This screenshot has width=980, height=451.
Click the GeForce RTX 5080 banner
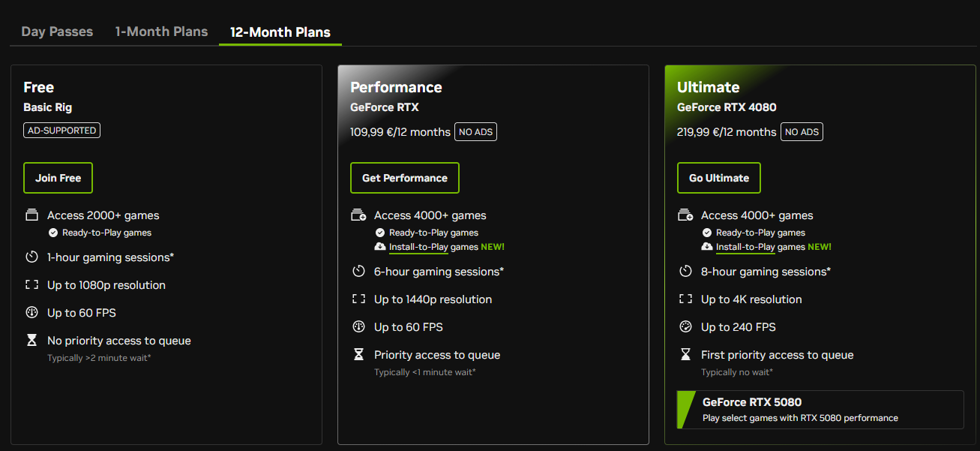click(x=820, y=410)
